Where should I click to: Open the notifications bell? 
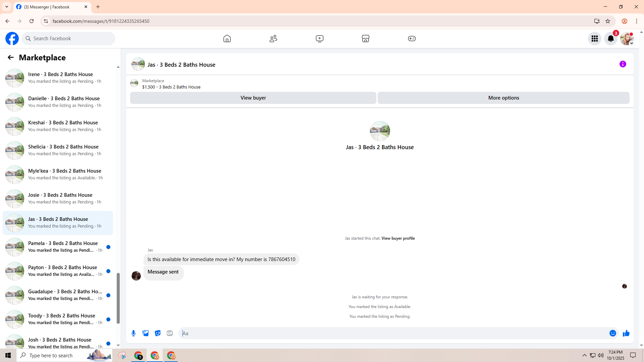[611, 39]
